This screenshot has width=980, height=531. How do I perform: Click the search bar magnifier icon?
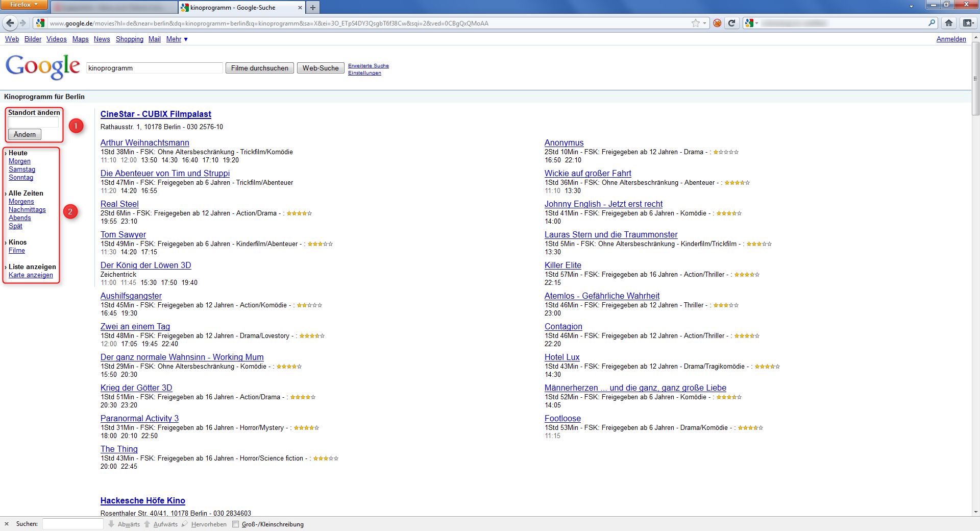tap(932, 23)
